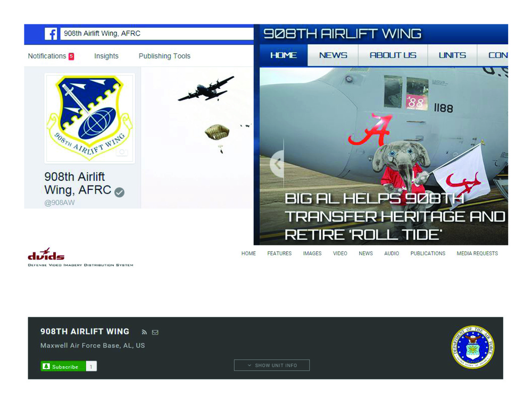The height and width of the screenshot is (411, 532).
Task: Click the Department of the Air Force seal
Action: (x=472, y=347)
